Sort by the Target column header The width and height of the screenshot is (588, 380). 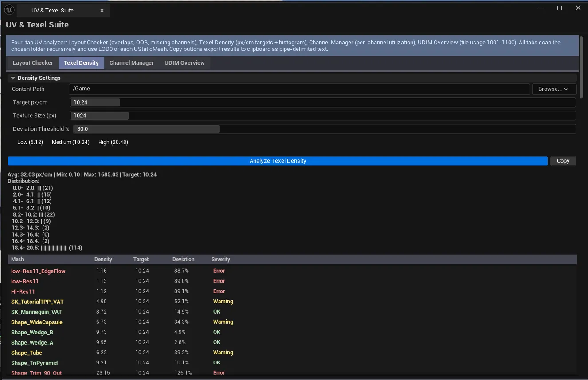[141, 260]
